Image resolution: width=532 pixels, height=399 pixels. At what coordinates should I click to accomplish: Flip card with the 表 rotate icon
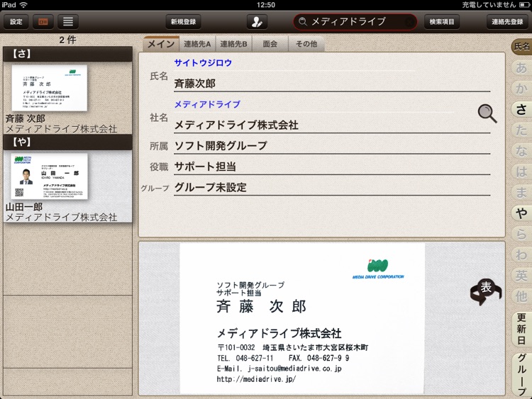tap(485, 291)
